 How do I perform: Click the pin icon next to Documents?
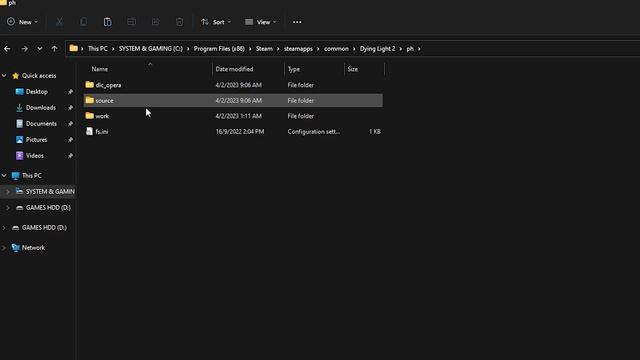pos(70,124)
